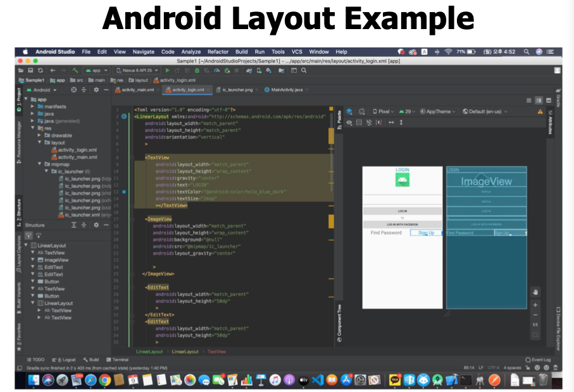Open the Pixel device preview dropdown

click(383, 111)
